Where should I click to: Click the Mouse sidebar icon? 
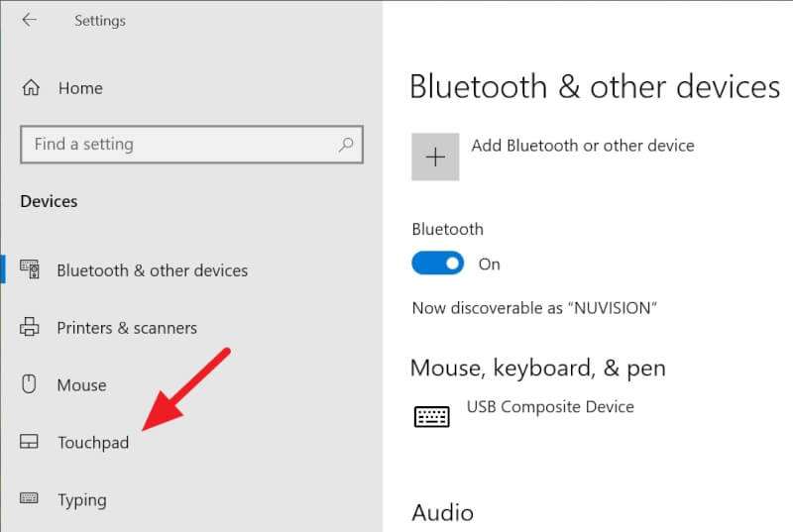coord(30,384)
